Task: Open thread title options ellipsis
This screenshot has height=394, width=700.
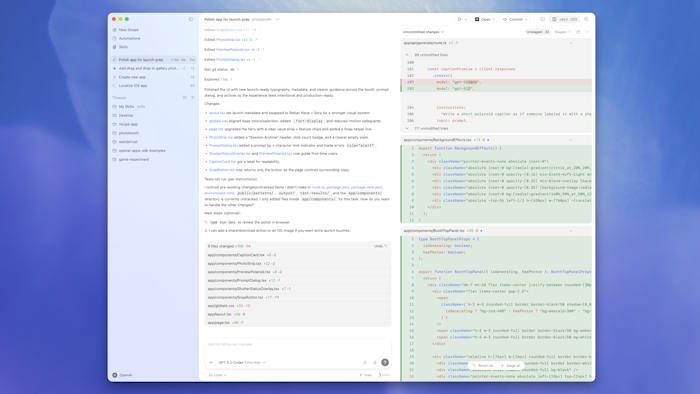Action: tap(277, 20)
